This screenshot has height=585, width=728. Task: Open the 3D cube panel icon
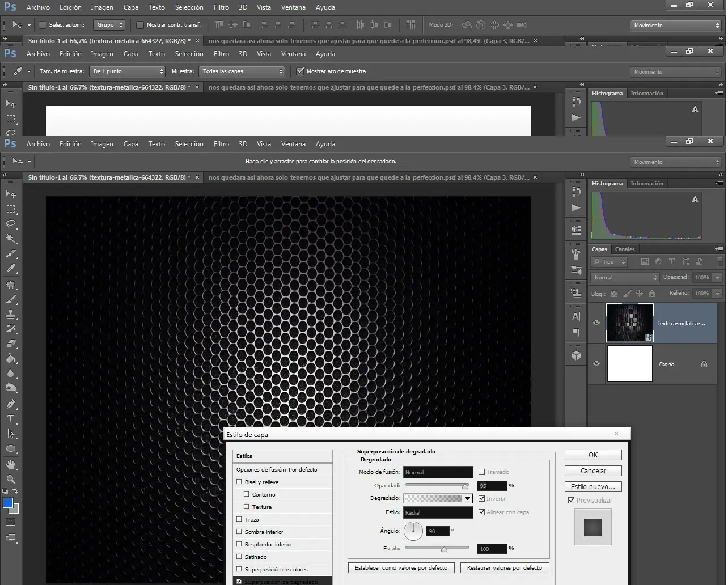(576, 356)
